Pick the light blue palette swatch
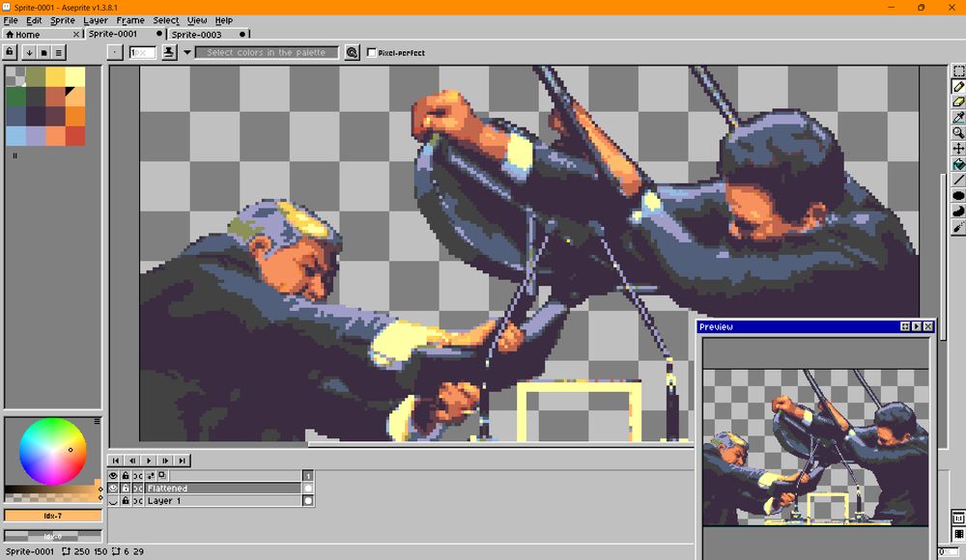 click(16, 136)
